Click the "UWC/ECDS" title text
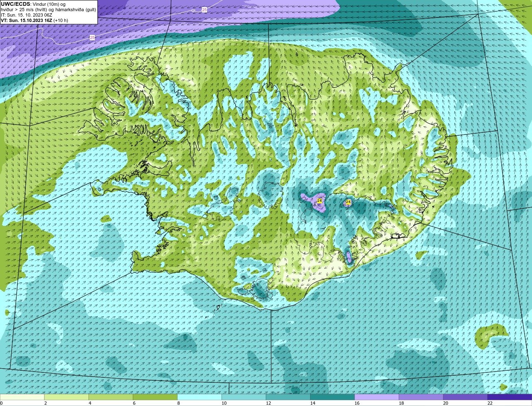532x406 pixels. [x=15, y=4]
